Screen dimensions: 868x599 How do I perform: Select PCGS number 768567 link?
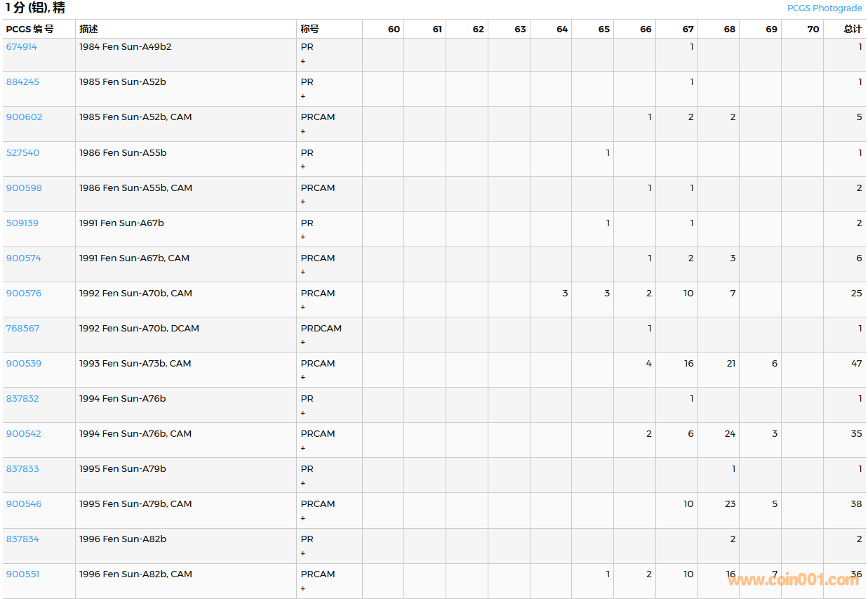23,328
